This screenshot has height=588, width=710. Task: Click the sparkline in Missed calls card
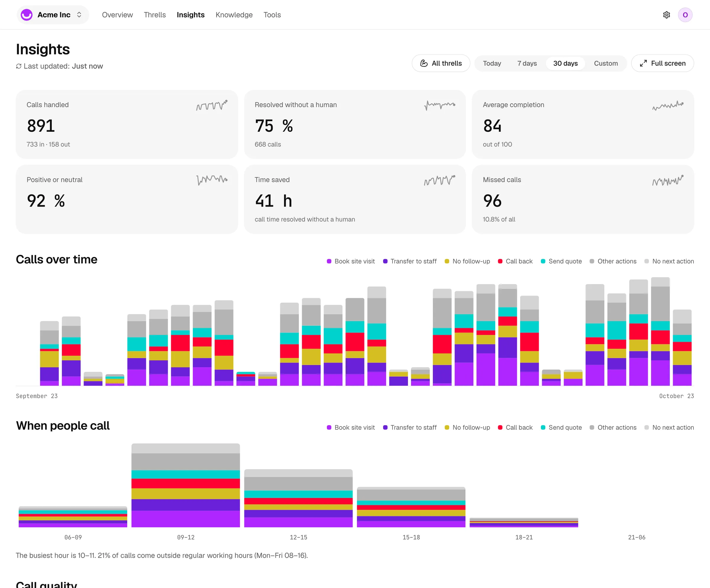tap(668, 180)
